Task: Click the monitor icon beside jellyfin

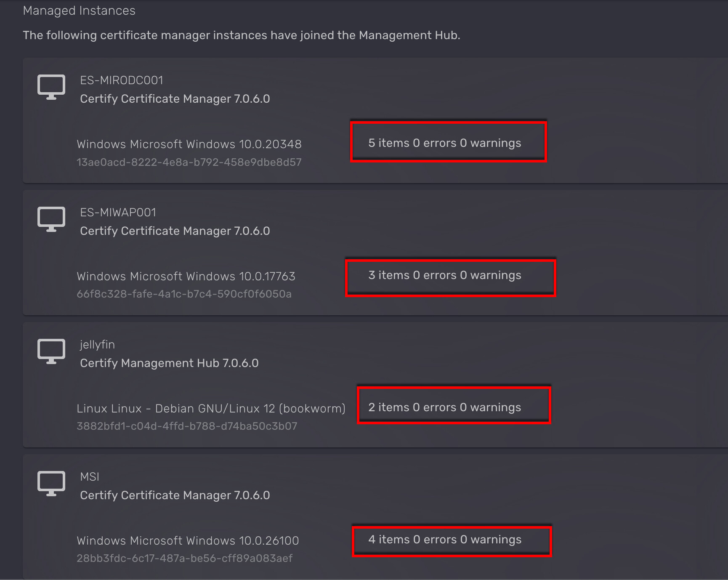Action: point(51,351)
